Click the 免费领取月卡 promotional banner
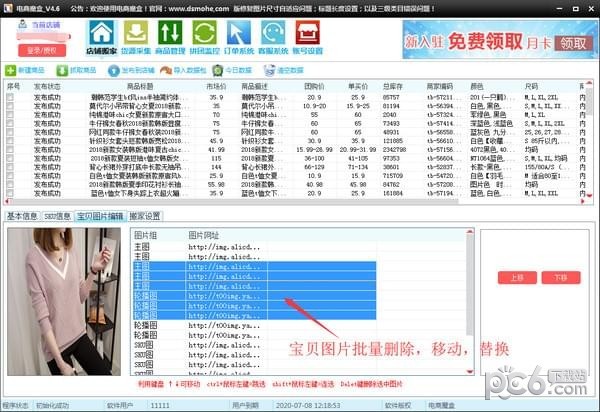Screen dimensions: 600x412 [x=499, y=39]
